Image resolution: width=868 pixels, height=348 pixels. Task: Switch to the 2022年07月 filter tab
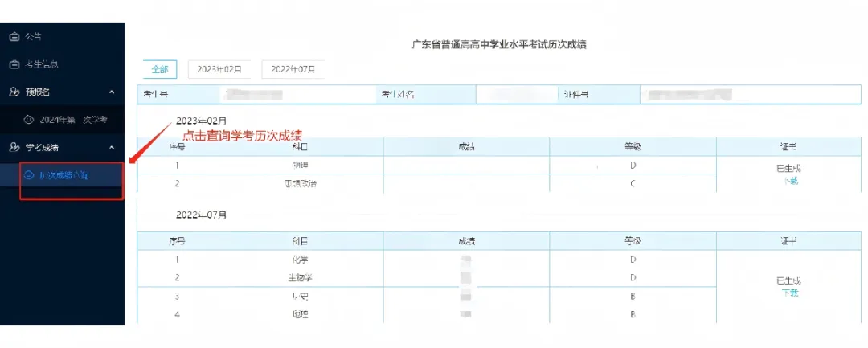point(293,70)
